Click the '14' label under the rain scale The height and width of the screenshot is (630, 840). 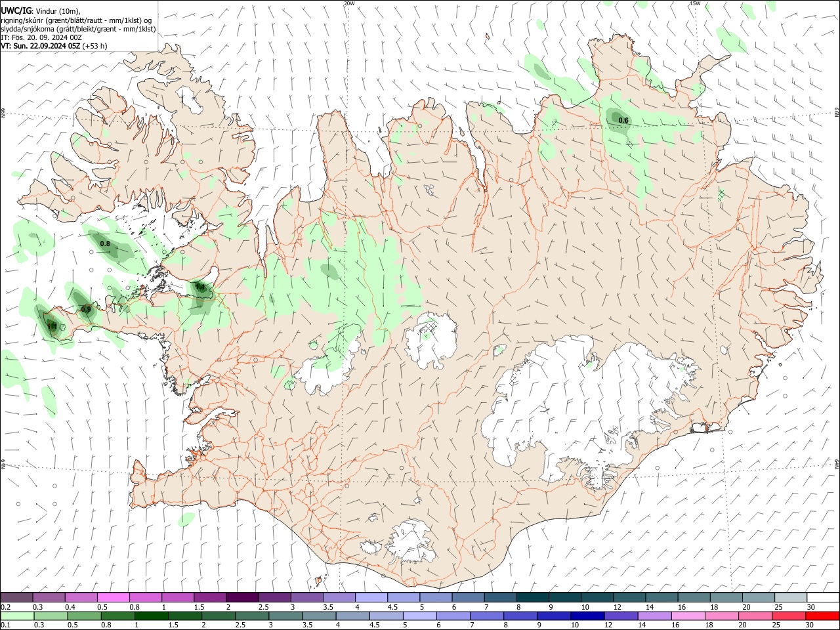pos(642,625)
